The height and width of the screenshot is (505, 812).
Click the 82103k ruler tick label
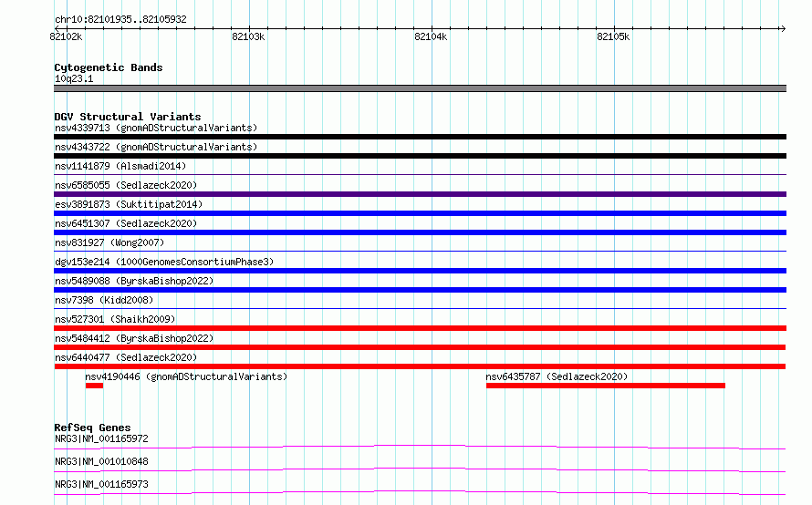pyautogui.click(x=248, y=36)
